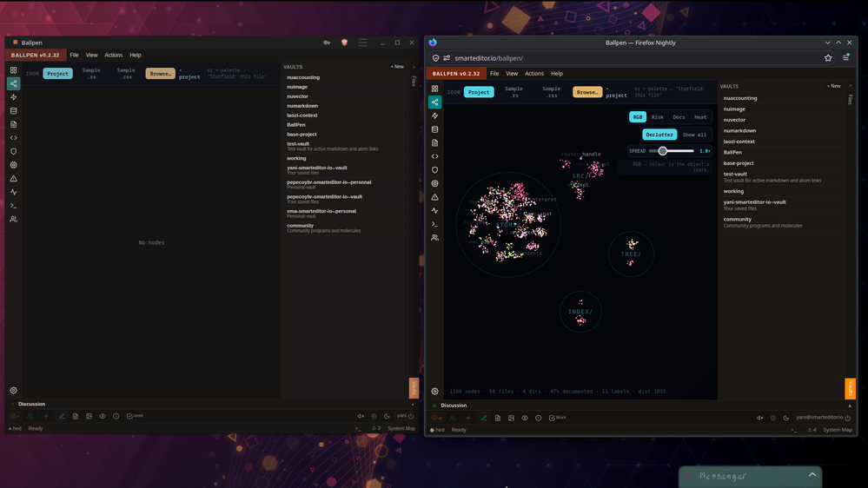The height and width of the screenshot is (488, 868).
Task: Collapse the Vaults panel arrow in left window
Action: pyautogui.click(x=414, y=67)
